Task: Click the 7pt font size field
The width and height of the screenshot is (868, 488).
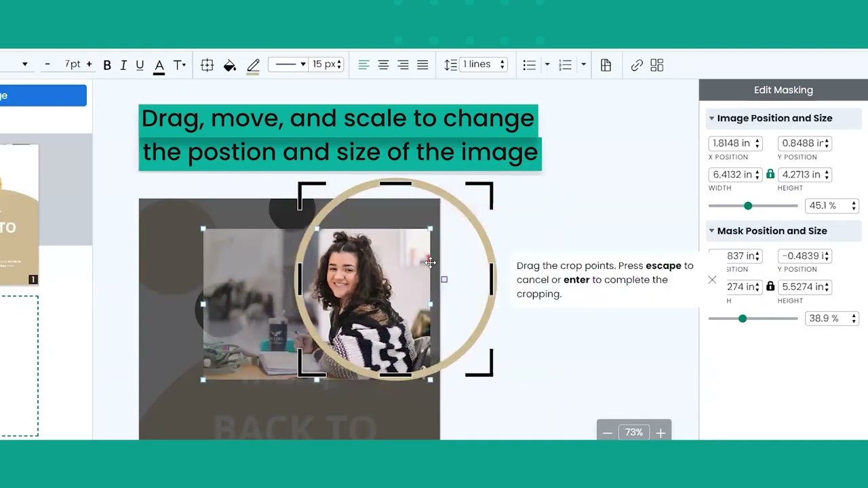Action: point(73,64)
